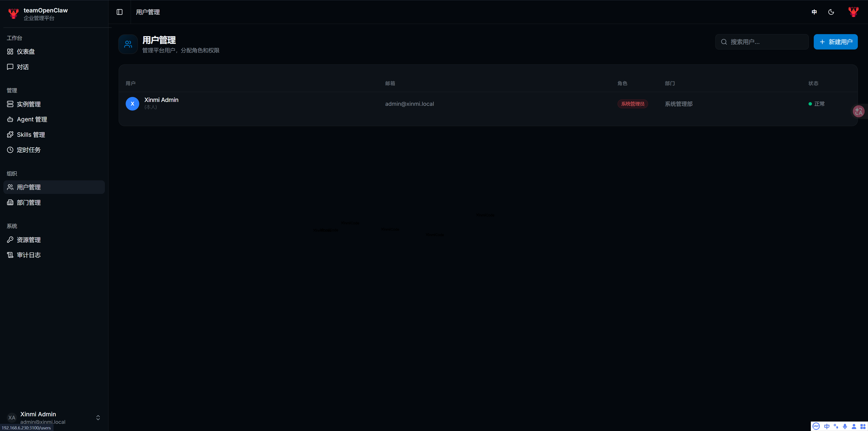Click the microphone icon in IME toolbar
This screenshot has width=868, height=431.
(845, 426)
